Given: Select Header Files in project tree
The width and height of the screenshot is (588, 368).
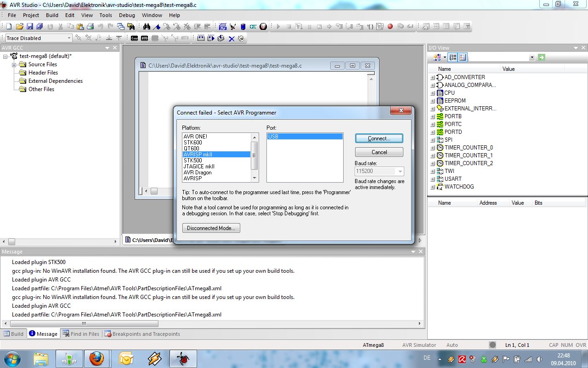Looking at the screenshot, I should coord(43,73).
